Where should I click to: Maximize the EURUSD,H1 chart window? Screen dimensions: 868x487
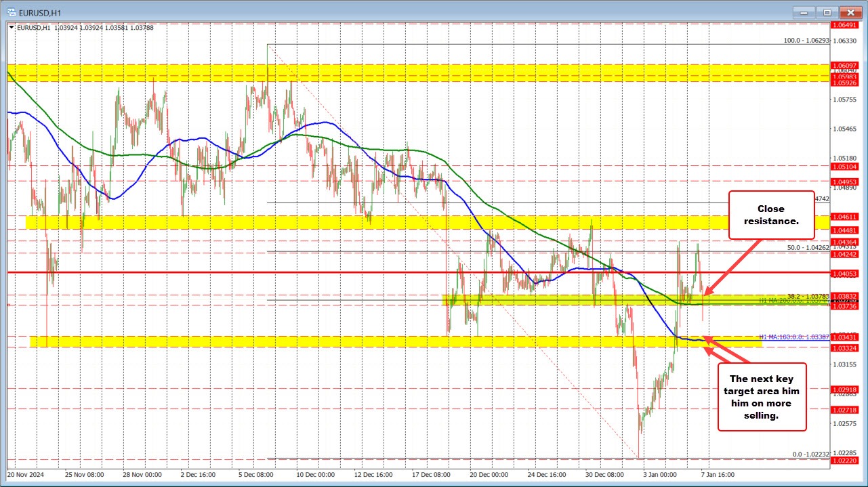click(827, 12)
